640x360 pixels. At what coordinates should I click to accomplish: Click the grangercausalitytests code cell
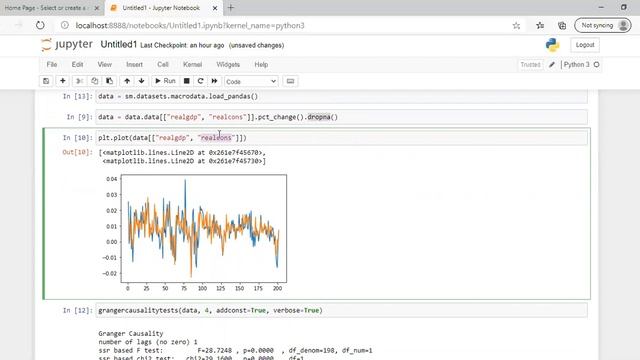[342, 311]
